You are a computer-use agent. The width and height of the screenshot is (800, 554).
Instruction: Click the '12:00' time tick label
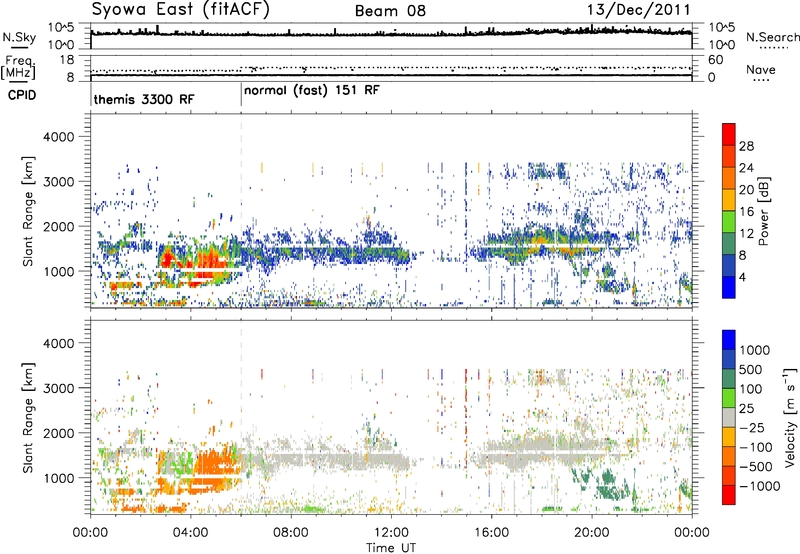pos(391,533)
